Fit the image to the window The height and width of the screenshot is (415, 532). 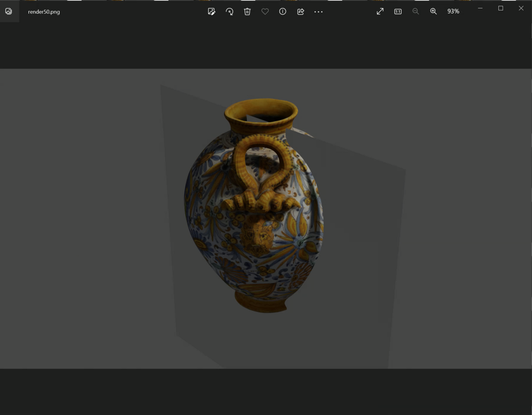pyautogui.click(x=380, y=12)
